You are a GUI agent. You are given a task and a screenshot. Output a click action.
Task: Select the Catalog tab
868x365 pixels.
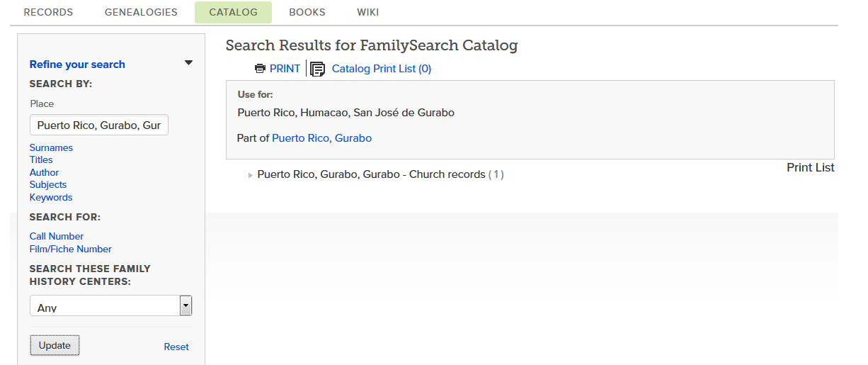(x=233, y=12)
